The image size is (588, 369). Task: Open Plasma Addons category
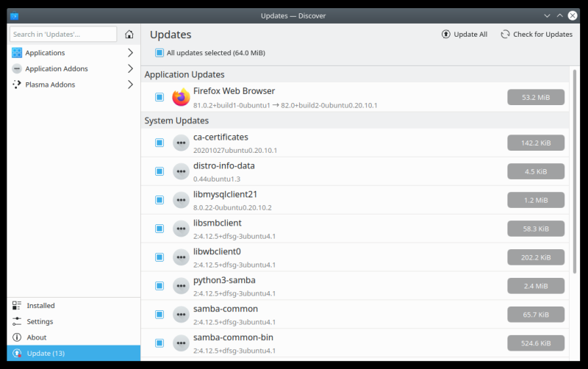click(x=73, y=85)
